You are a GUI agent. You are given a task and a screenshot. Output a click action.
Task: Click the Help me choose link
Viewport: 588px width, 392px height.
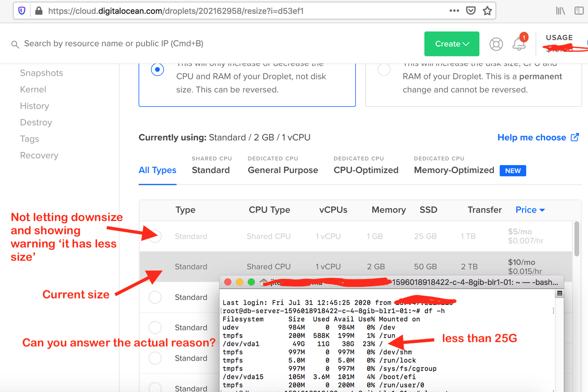[532, 137]
